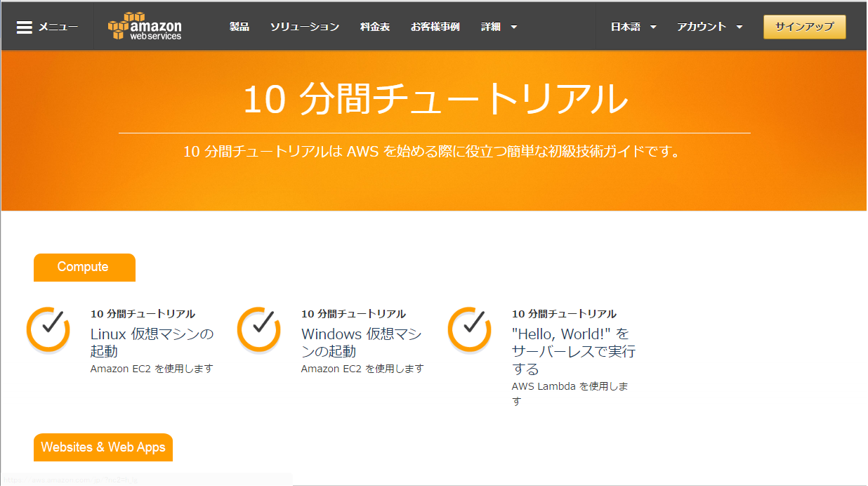Viewport: 868px width, 486px height.
Task: Click the Linux 仮想マシン checkmark icon
Action: click(x=48, y=329)
